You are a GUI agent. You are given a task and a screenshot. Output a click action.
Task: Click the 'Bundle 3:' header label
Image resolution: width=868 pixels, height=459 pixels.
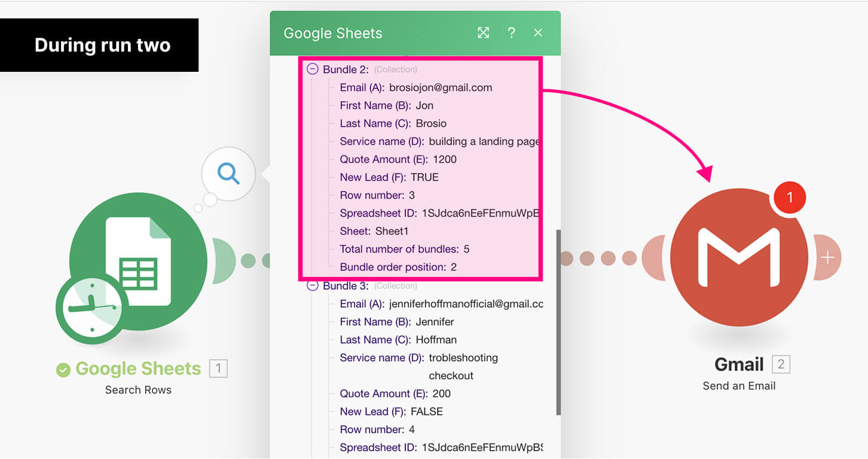(346, 285)
